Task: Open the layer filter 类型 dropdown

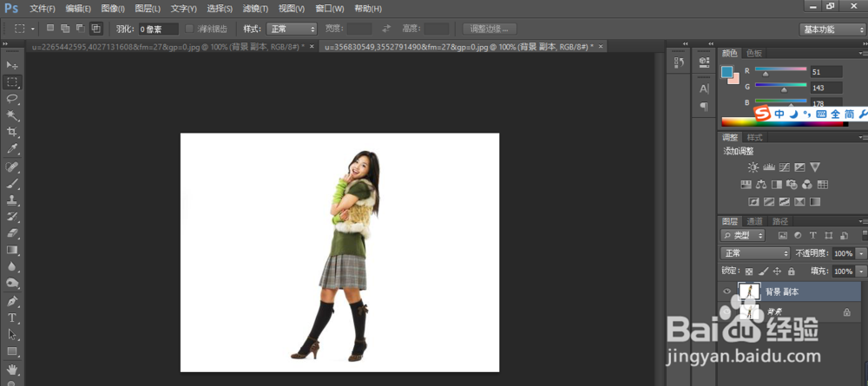Action: (x=743, y=236)
